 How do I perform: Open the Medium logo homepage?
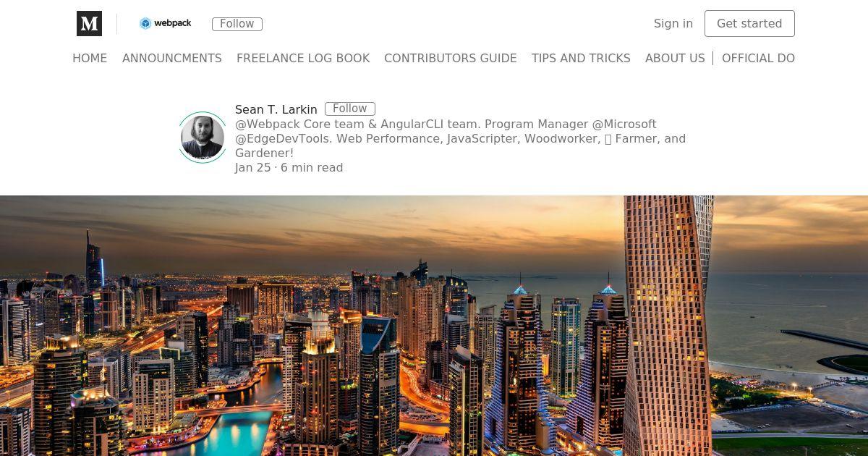89,24
